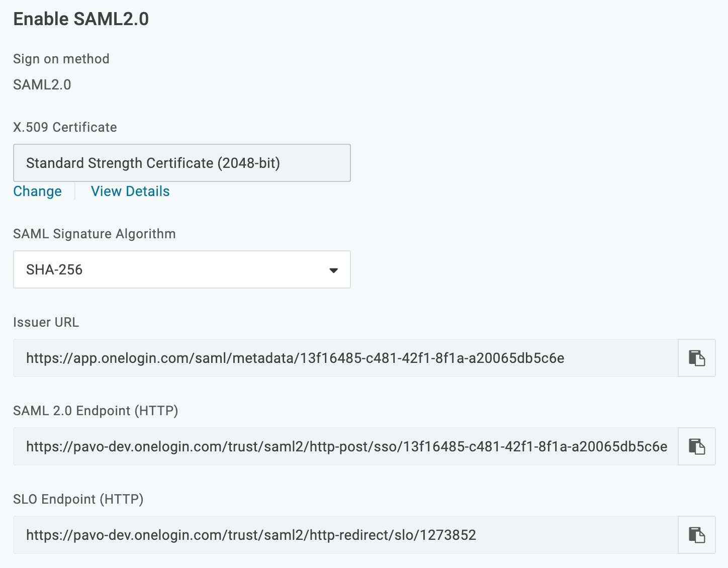Click the caret arrow beside SHA-256
This screenshot has height=568, width=728.
click(333, 270)
